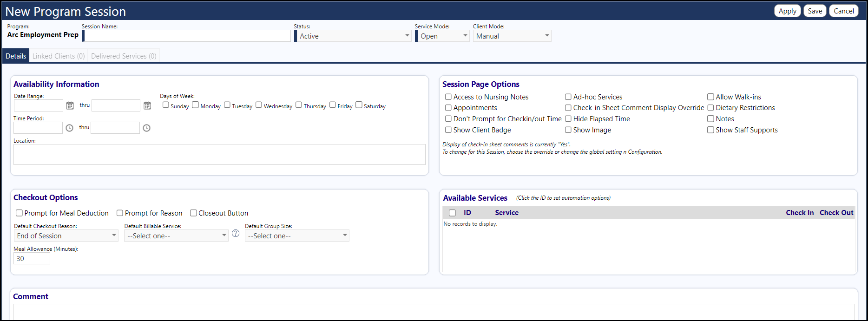Open the Date Range start calendar picker
The image size is (868, 321).
coord(70,105)
